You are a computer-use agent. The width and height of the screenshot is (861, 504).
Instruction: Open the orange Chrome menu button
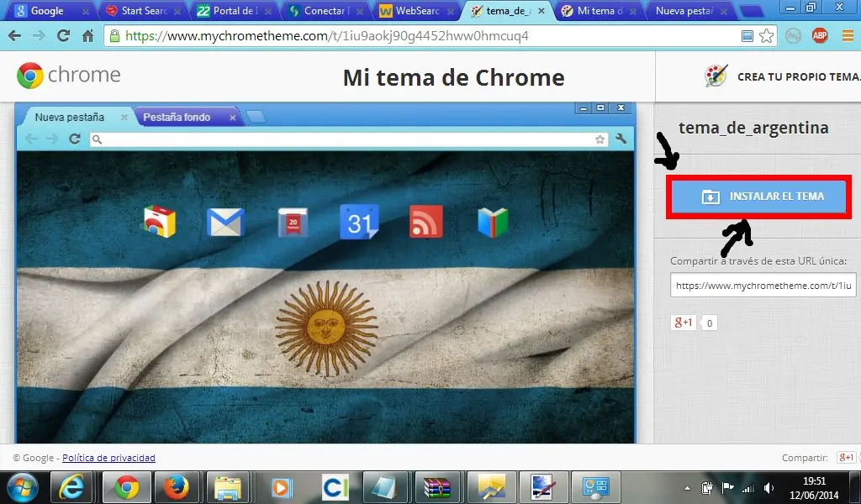pos(848,36)
